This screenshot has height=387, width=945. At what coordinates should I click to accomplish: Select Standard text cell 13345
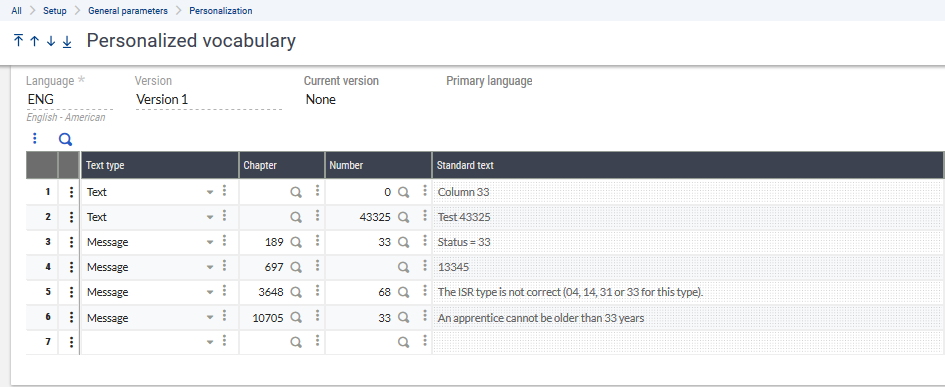688,267
